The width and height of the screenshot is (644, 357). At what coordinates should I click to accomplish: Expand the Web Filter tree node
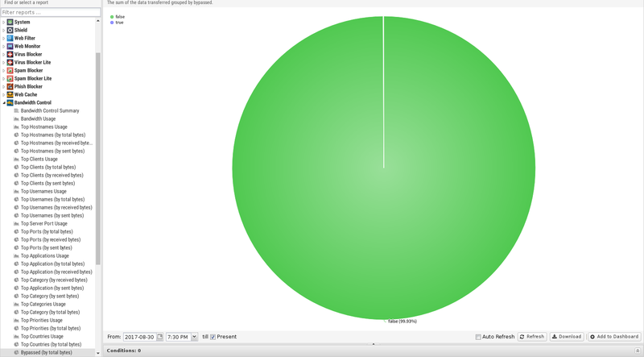pos(4,38)
